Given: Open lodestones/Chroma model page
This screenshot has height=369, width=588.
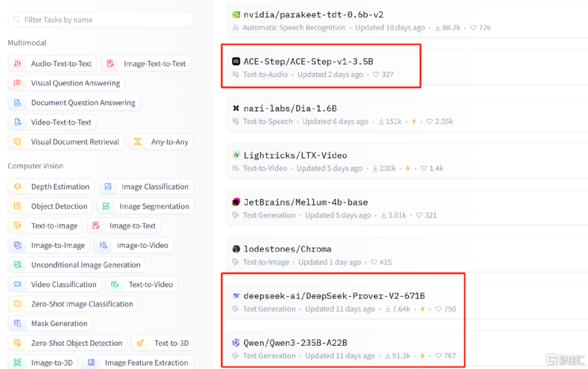Looking at the screenshot, I should [x=287, y=249].
